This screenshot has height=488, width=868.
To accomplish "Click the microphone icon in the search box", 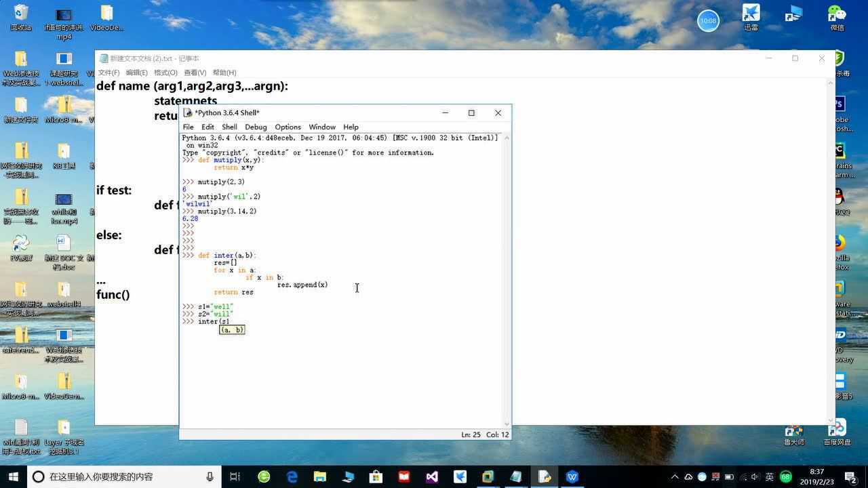I will coord(210,476).
